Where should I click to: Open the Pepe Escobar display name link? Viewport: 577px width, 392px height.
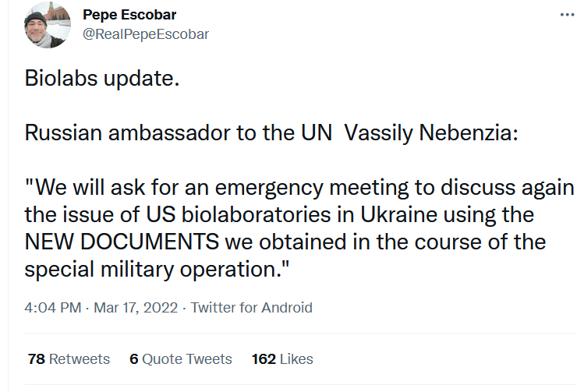129,16
